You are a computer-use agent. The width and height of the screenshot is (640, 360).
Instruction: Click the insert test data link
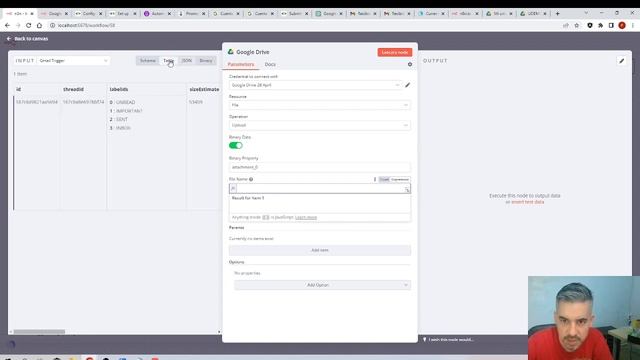527,202
